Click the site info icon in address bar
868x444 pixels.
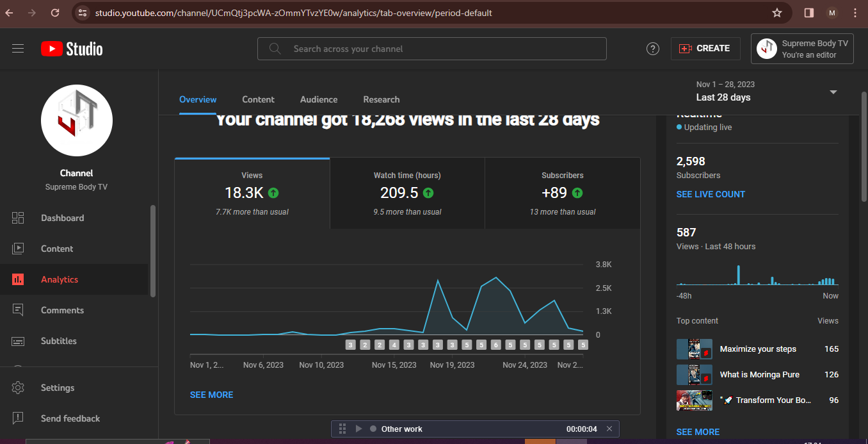click(x=82, y=13)
